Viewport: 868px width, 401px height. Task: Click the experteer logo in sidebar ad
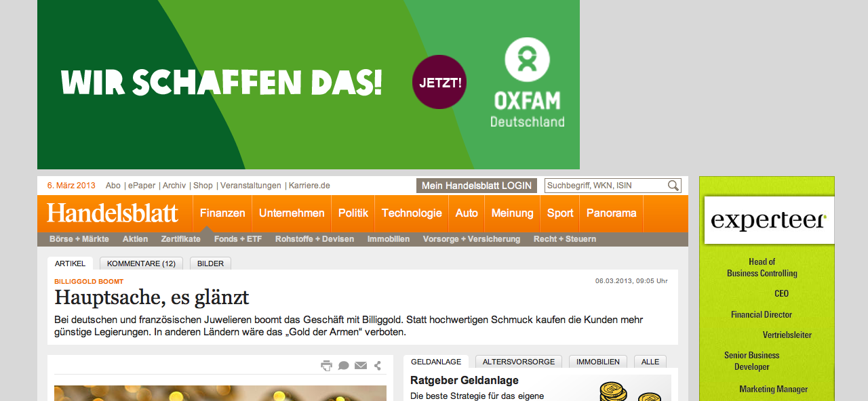click(768, 220)
